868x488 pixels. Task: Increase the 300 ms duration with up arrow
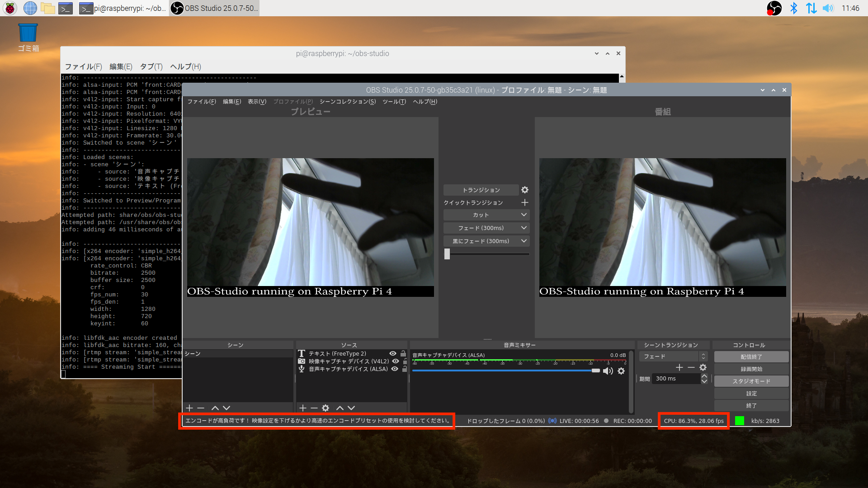tap(704, 376)
